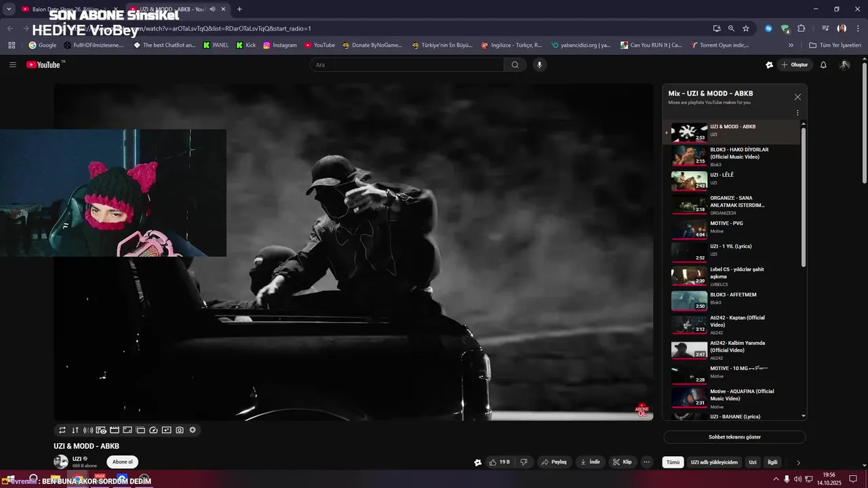868x488 pixels.
Task: Open the Chrome apps grid icon
Action: (x=12, y=45)
